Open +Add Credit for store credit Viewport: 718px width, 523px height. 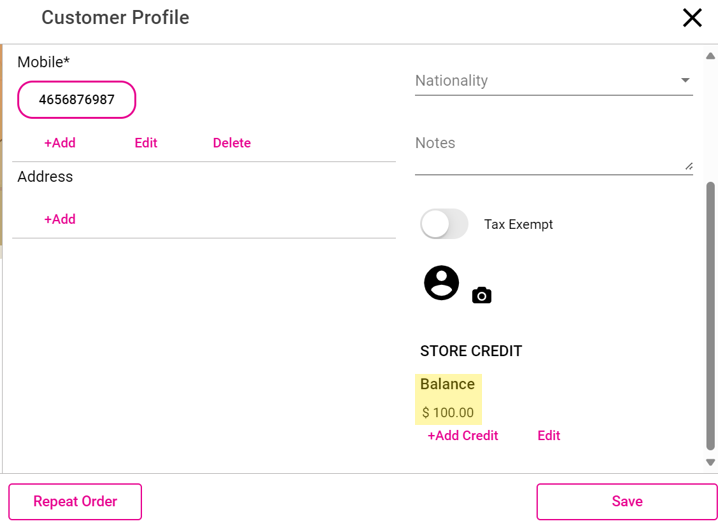(x=463, y=435)
